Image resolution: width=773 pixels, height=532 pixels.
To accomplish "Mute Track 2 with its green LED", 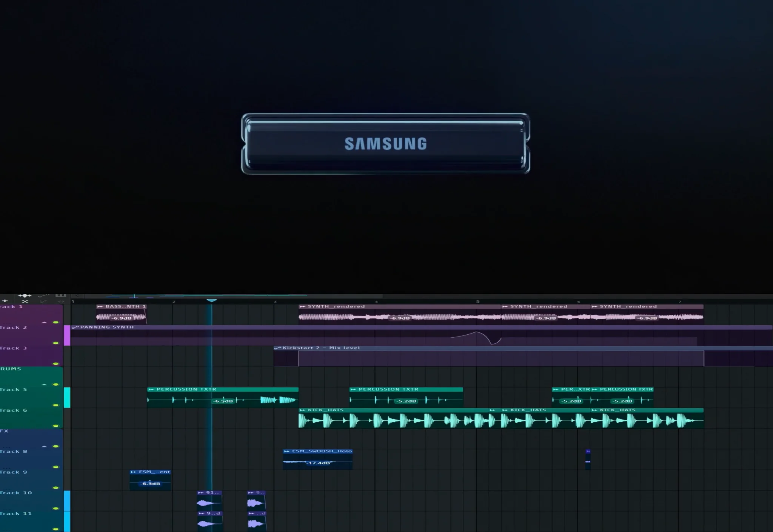I will coord(56,343).
